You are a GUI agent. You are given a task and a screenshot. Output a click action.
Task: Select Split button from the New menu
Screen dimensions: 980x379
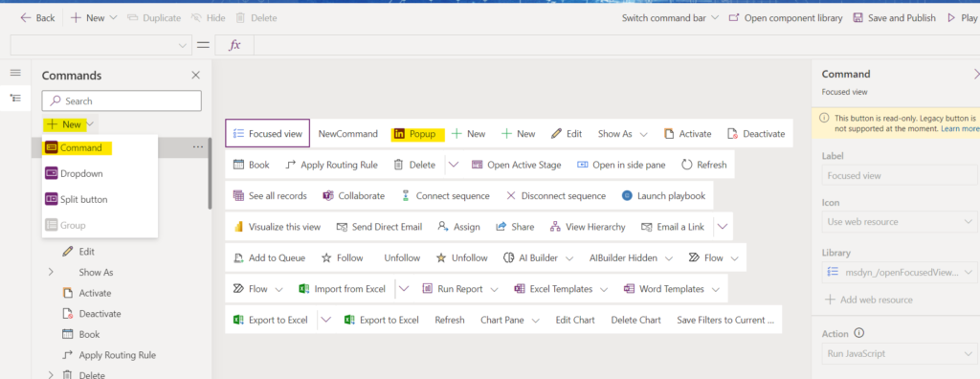[x=100, y=199]
